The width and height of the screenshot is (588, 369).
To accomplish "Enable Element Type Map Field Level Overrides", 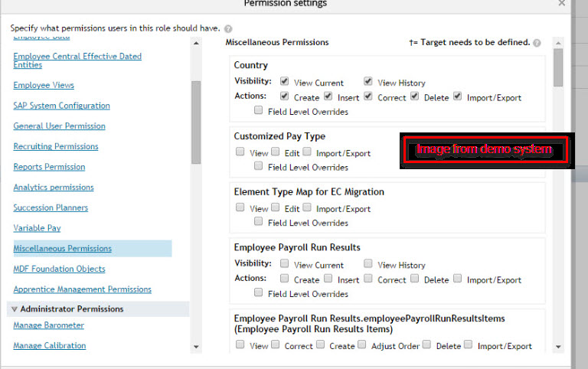I will pyautogui.click(x=258, y=221).
